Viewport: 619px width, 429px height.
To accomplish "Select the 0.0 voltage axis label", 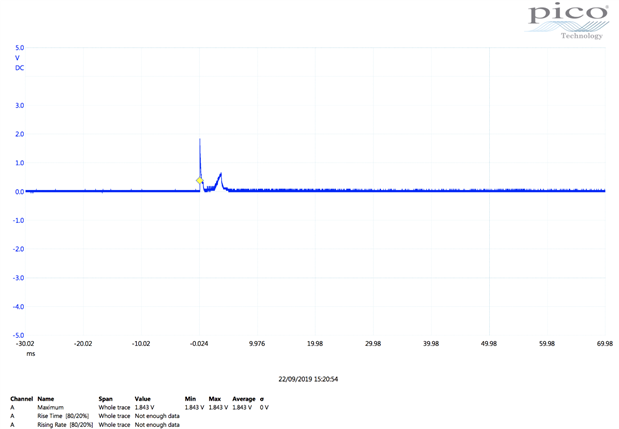I will (20, 192).
